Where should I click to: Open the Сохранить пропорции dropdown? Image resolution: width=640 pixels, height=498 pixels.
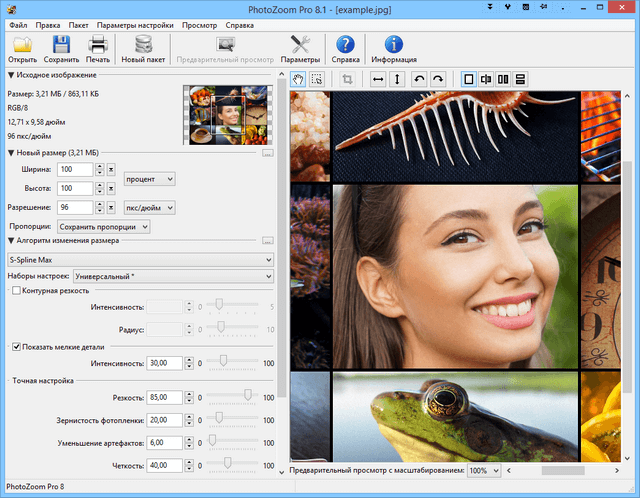coord(104,227)
